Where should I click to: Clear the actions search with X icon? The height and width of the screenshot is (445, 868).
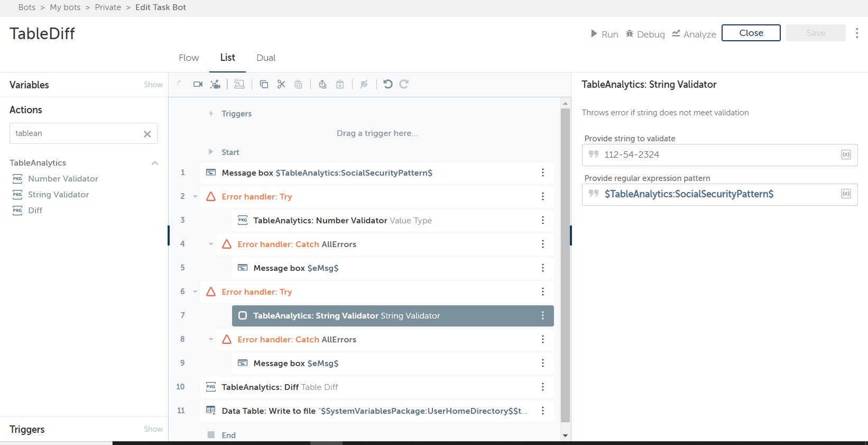point(147,134)
